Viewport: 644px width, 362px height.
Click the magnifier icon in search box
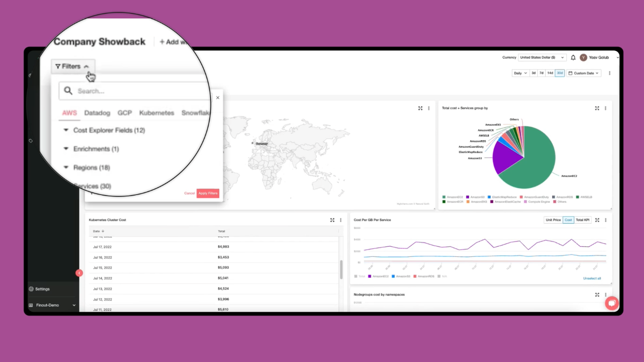click(x=68, y=91)
